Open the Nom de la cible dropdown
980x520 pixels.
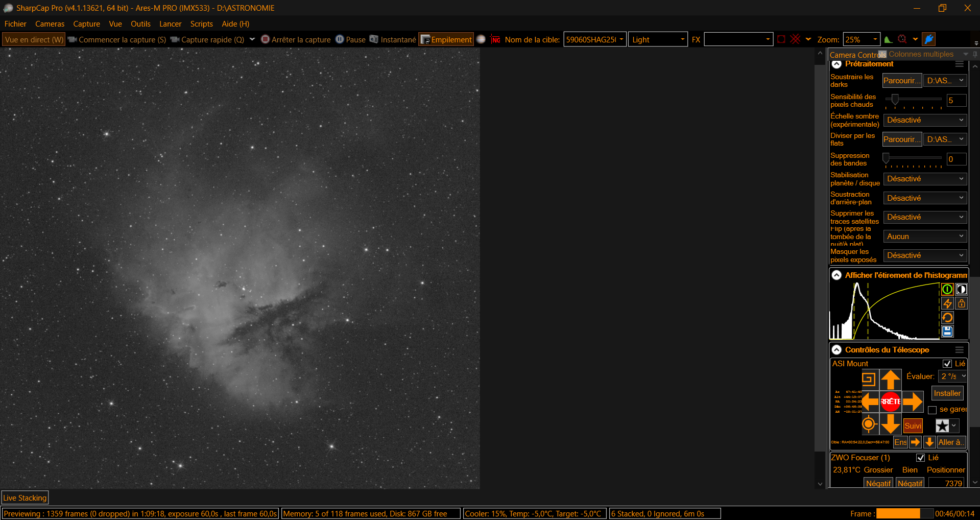tap(621, 39)
